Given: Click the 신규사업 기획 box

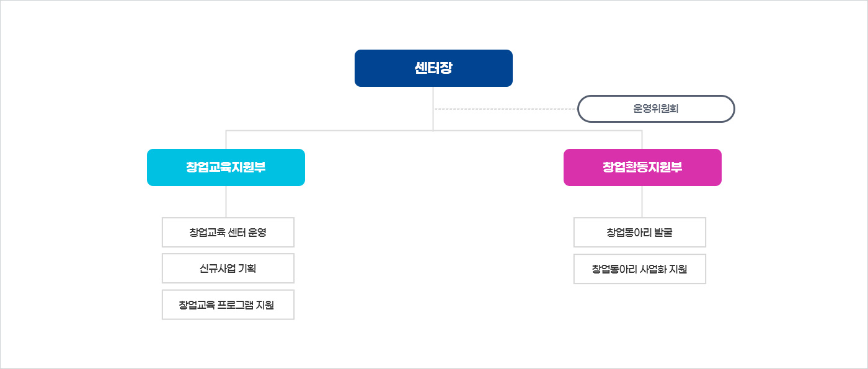Looking at the screenshot, I should tap(228, 269).
